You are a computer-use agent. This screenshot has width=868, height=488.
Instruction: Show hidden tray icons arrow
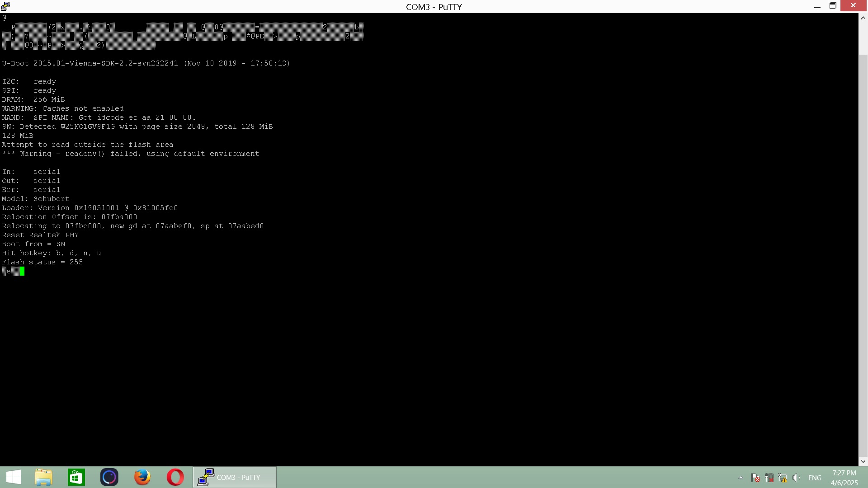pyautogui.click(x=741, y=478)
